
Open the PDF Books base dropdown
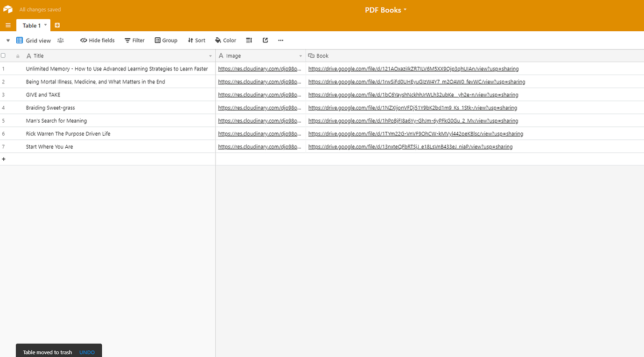coord(386,9)
